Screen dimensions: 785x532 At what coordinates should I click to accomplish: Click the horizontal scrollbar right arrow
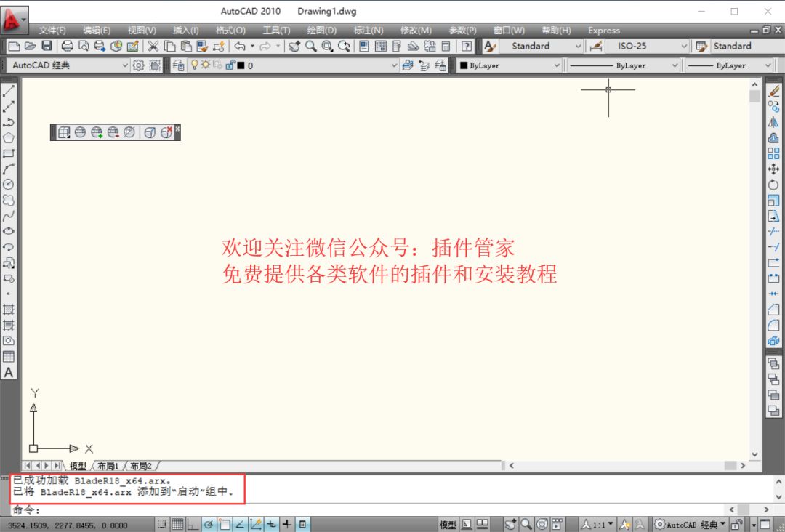743,465
